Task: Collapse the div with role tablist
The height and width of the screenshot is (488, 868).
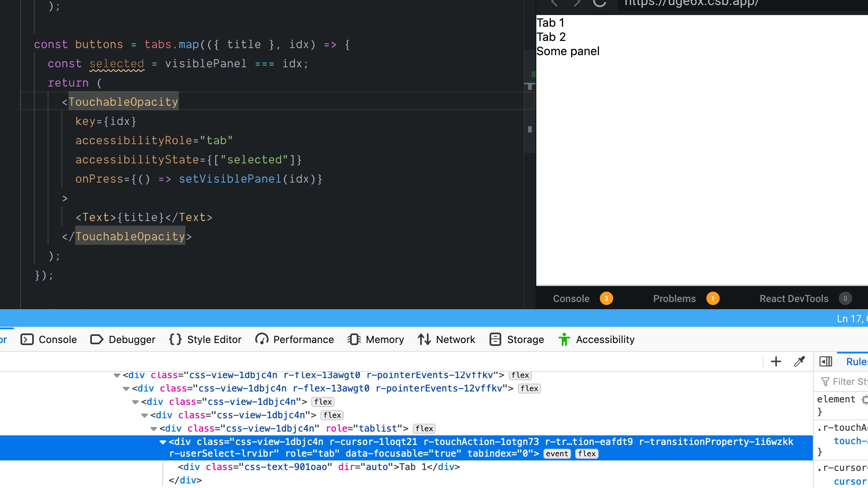Action: [x=153, y=428]
